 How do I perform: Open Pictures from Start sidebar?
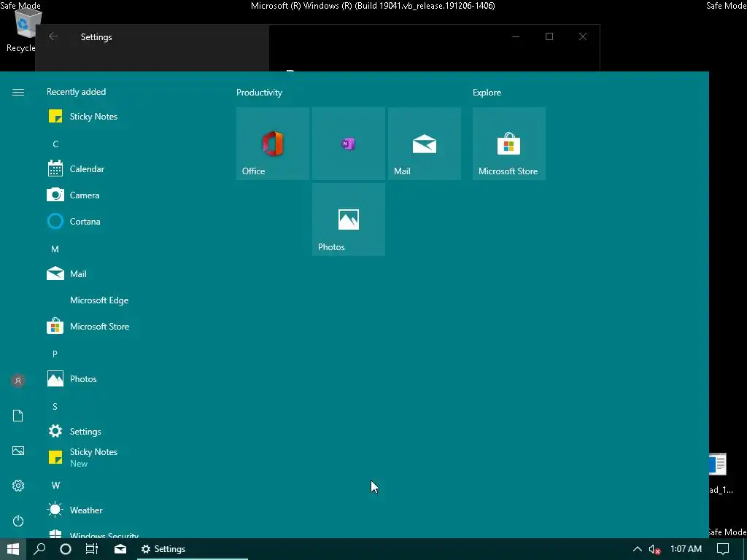coord(18,451)
